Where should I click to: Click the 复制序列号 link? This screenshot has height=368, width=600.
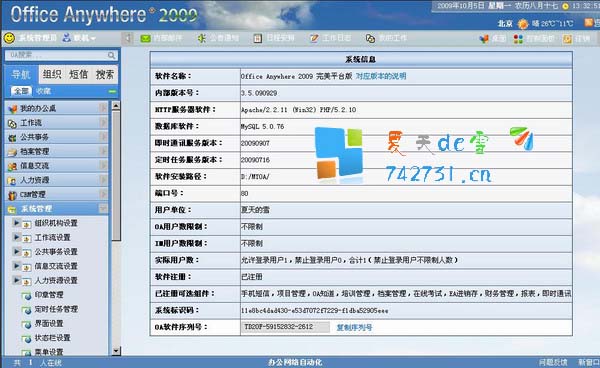click(x=354, y=327)
